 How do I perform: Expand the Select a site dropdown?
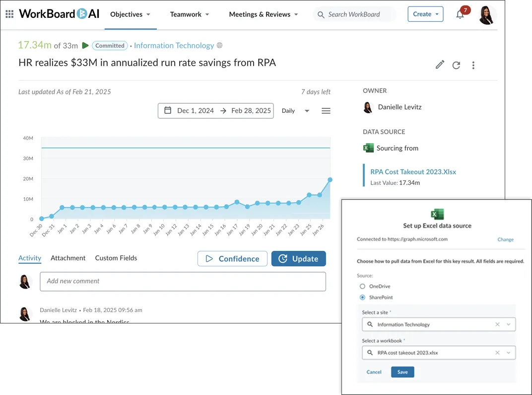508,324
